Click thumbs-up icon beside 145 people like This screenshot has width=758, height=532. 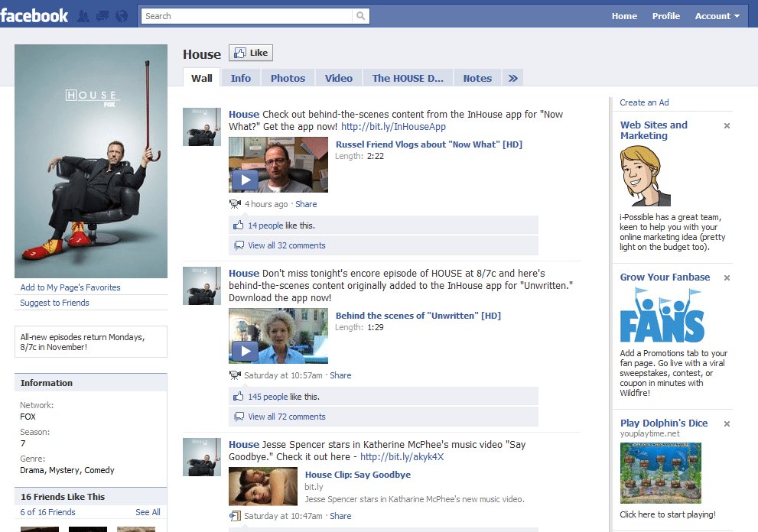(239, 396)
